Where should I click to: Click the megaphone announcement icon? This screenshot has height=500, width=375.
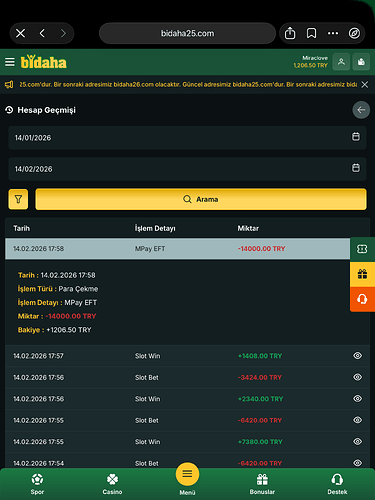click(x=9, y=85)
